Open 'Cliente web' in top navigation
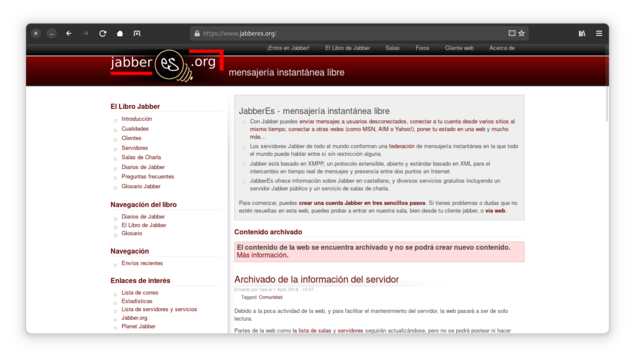 459,48
